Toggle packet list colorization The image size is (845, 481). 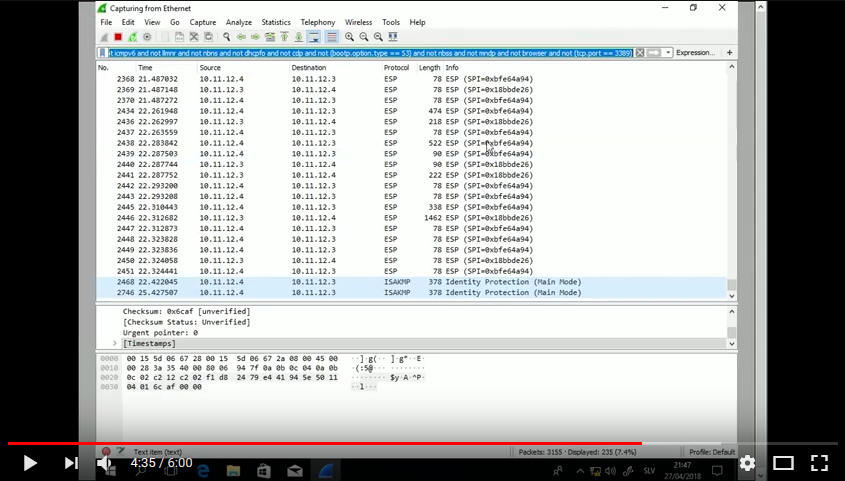click(x=331, y=37)
